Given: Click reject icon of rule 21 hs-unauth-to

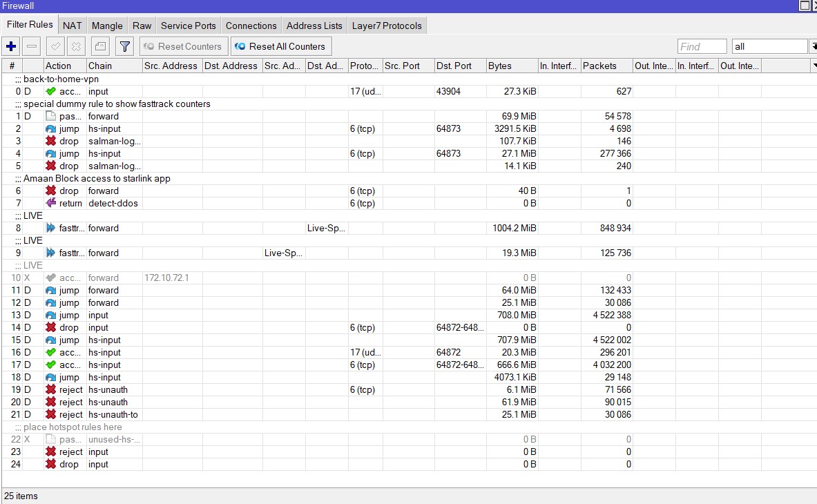Looking at the screenshot, I should tap(50, 414).
